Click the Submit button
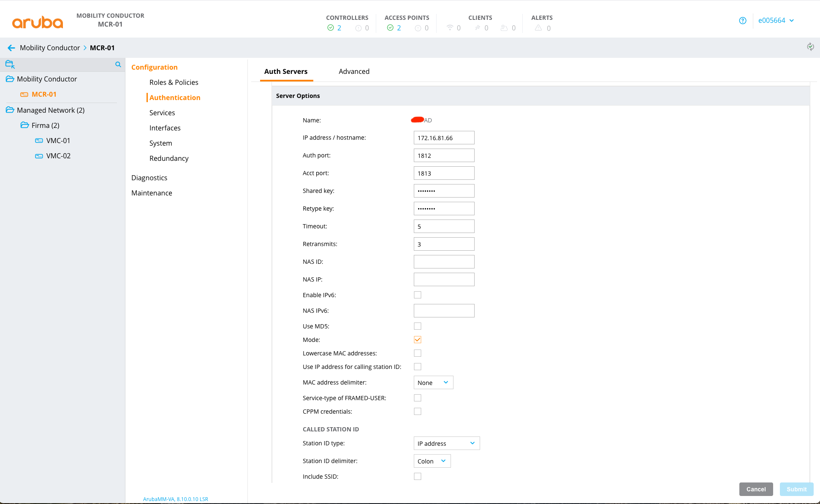820x504 pixels. (x=796, y=489)
